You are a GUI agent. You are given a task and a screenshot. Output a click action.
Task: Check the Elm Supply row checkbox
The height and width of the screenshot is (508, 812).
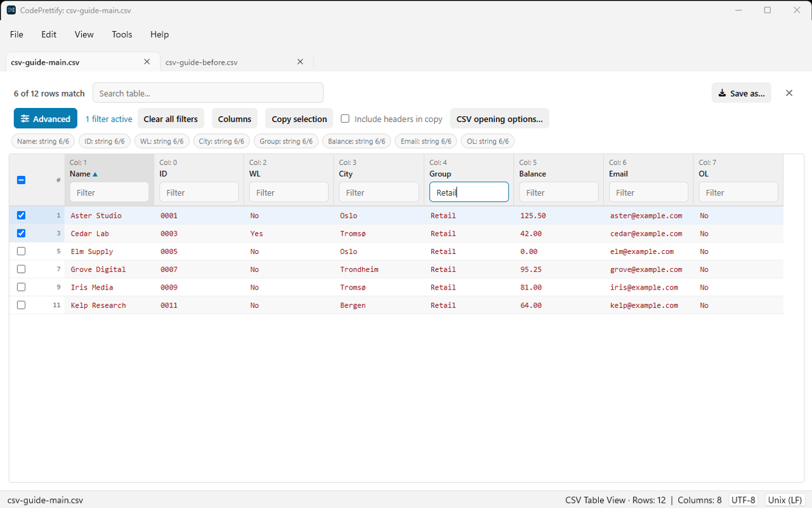tap(21, 251)
